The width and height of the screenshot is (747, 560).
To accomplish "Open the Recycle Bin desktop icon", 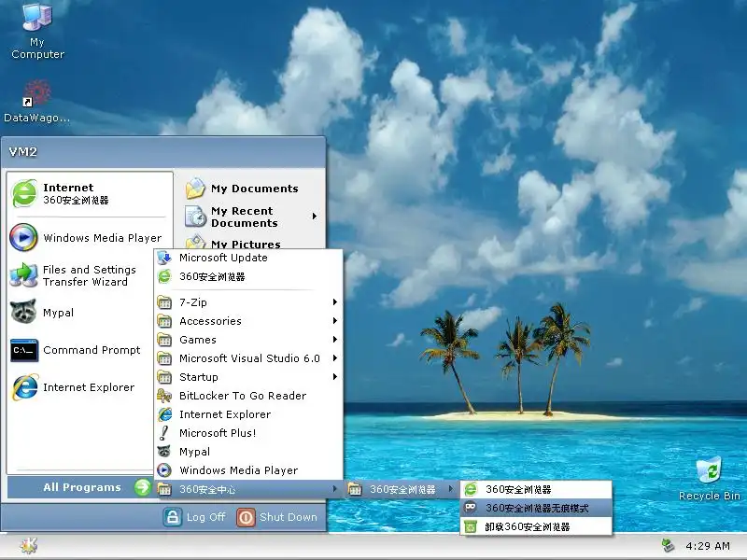I will [x=709, y=470].
